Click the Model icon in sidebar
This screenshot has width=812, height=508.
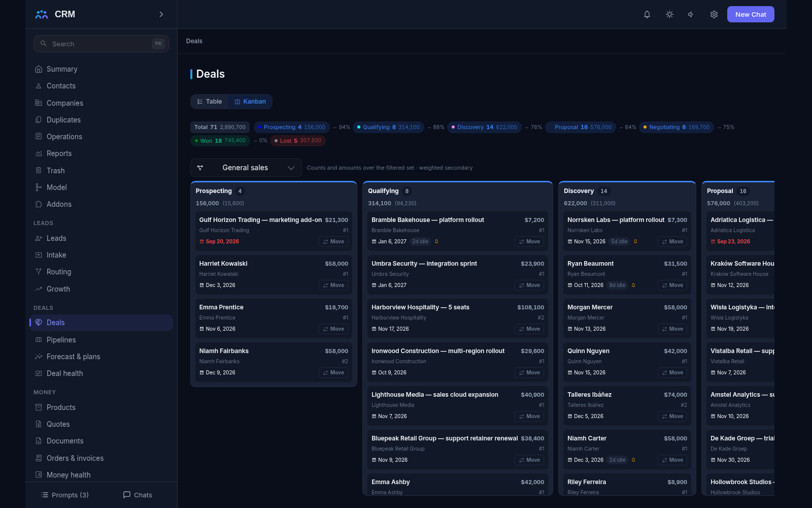39,187
